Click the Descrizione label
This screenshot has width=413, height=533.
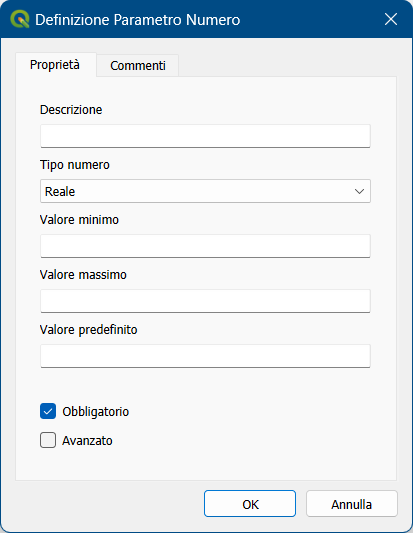point(71,110)
